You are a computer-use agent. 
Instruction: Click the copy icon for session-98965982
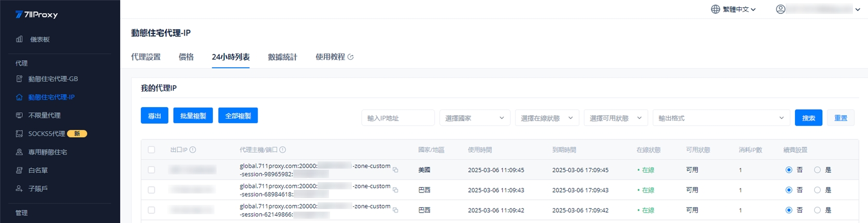tap(395, 170)
